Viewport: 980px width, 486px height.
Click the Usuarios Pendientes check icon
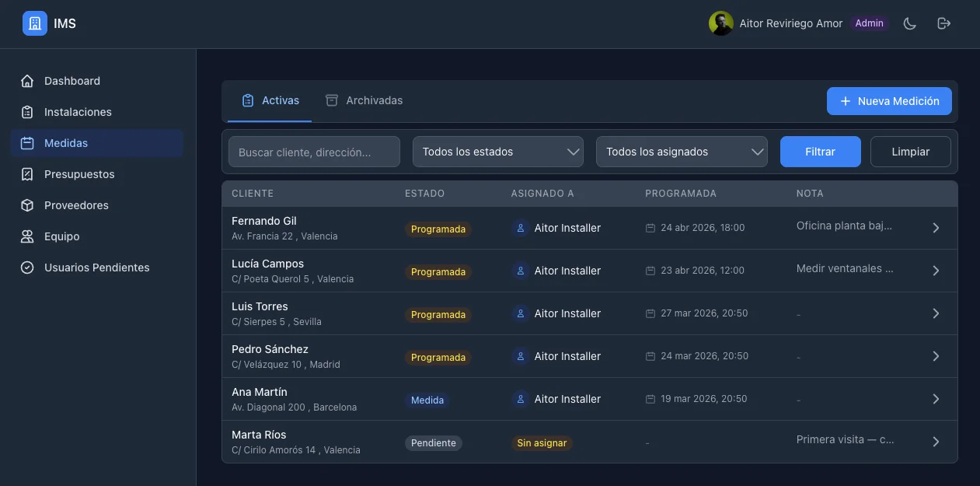click(27, 267)
